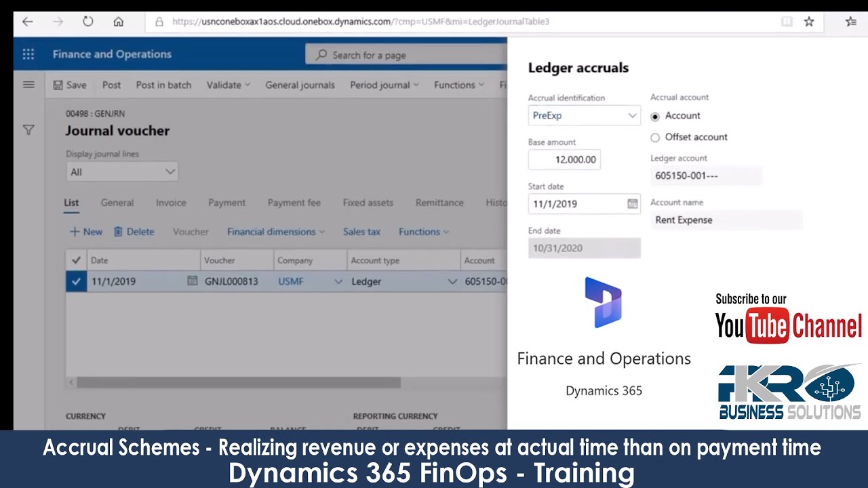This screenshot has height=488, width=868.
Task: Select the Account radio button
Action: 655,117
